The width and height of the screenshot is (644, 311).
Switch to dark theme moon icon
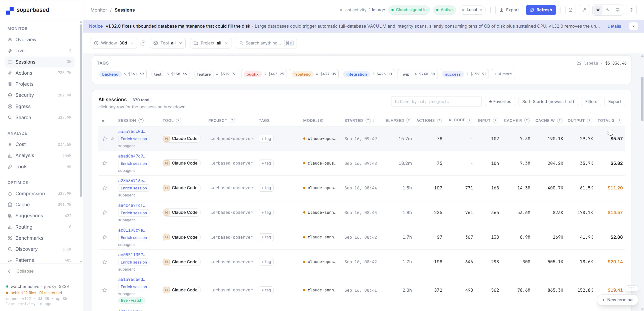(608, 10)
